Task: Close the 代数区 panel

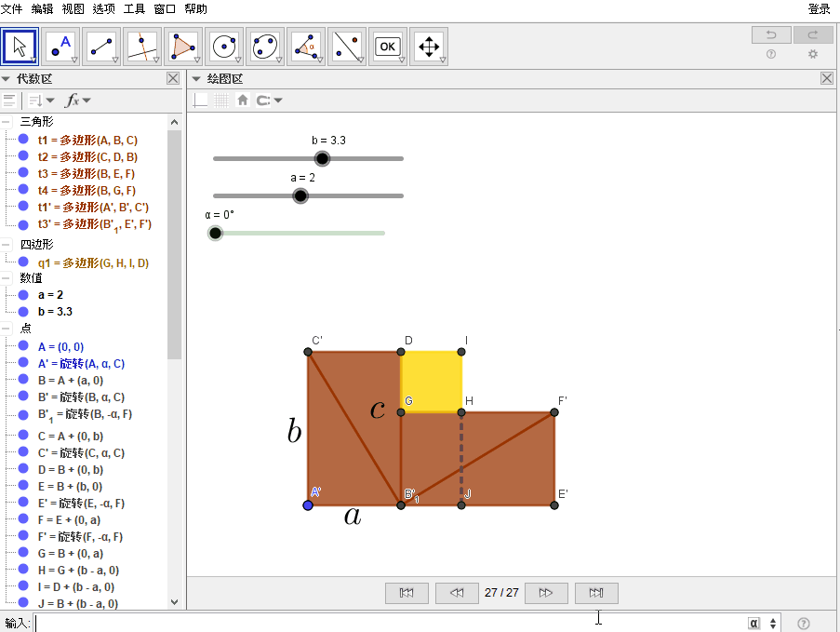Action: click(x=173, y=79)
